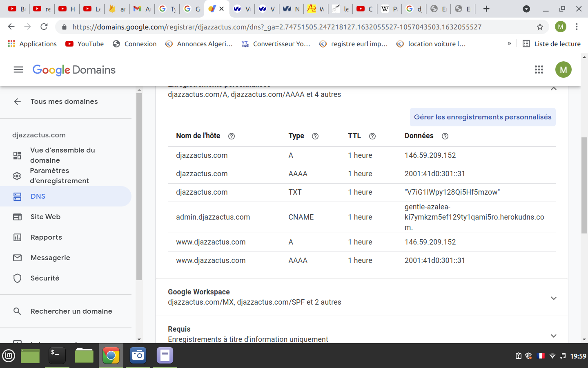Open Sécurité in the sidebar
The height and width of the screenshot is (368, 588).
click(x=45, y=278)
